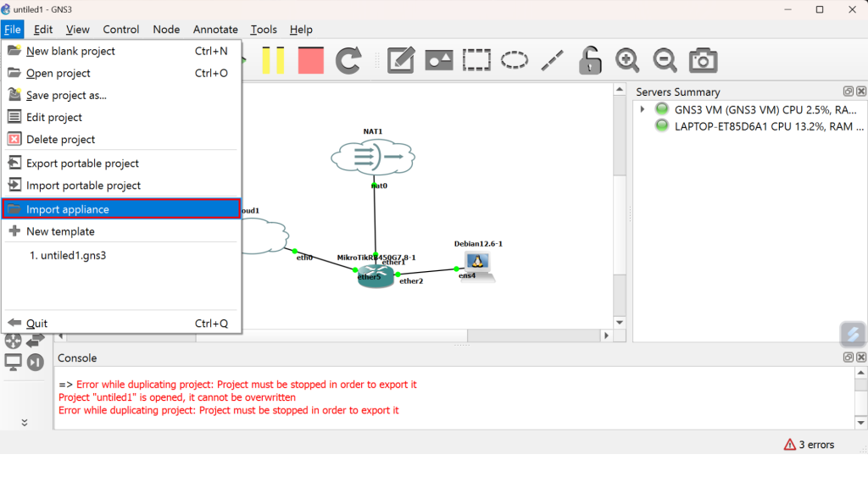The width and height of the screenshot is (868, 488).
Task: Select the Insert picture tool
Action: coord(438,60)
